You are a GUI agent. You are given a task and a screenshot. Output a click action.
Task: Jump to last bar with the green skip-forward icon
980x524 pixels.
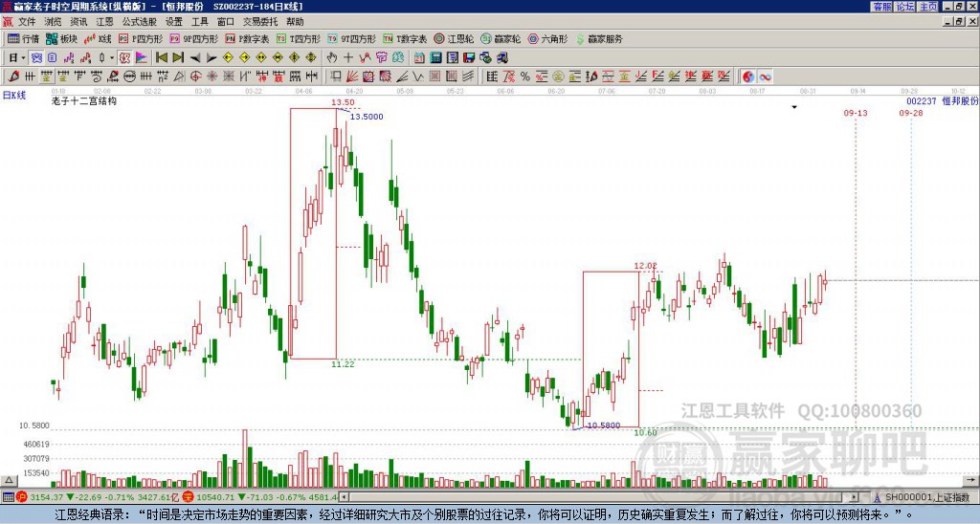pyautogui.click(x=177, y=58)
